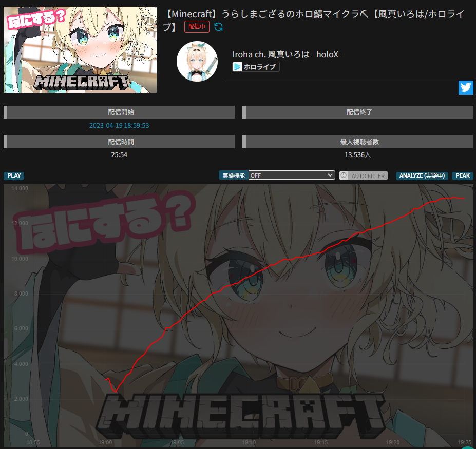Click the ホロライブ group logo icon
This screenshot has width=476, height=449.
(237, 67)
